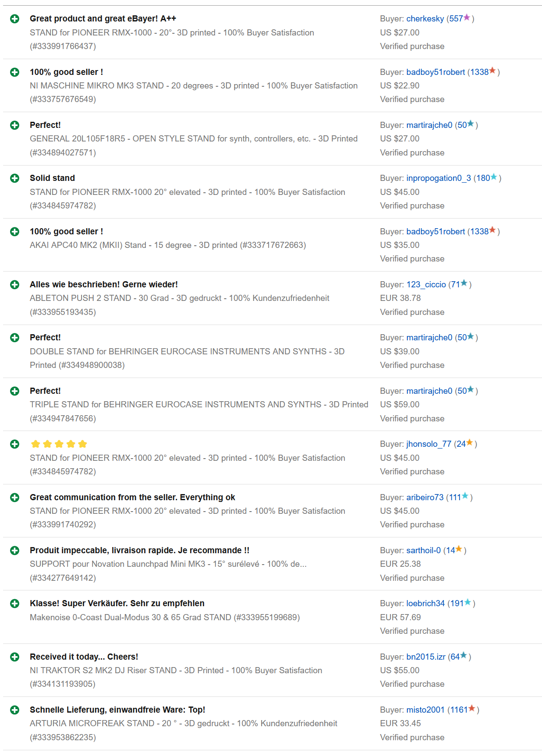542x756 pixels.
Task: Click the star beside loebrich34's 191 score
Action: coord(468,602)
